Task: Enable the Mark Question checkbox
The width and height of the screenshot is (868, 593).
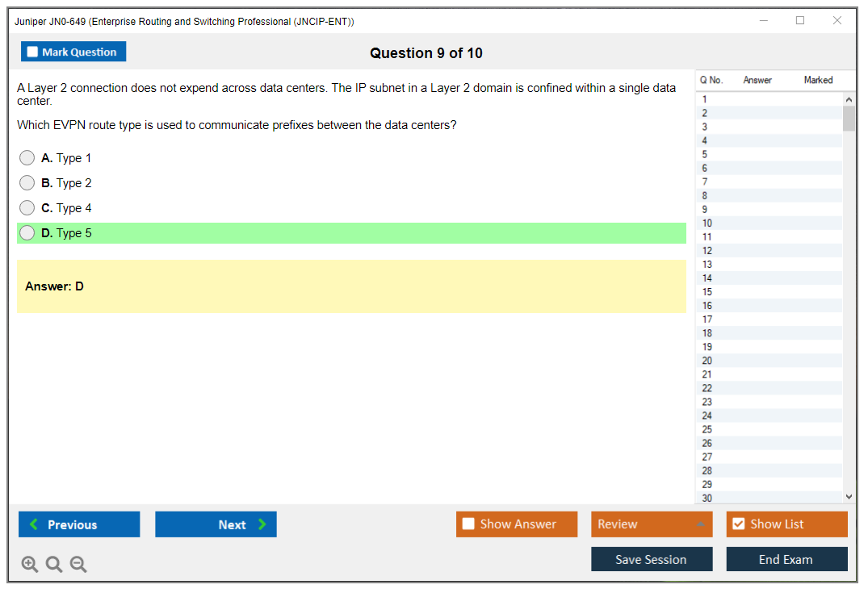Action: point(33,52)
